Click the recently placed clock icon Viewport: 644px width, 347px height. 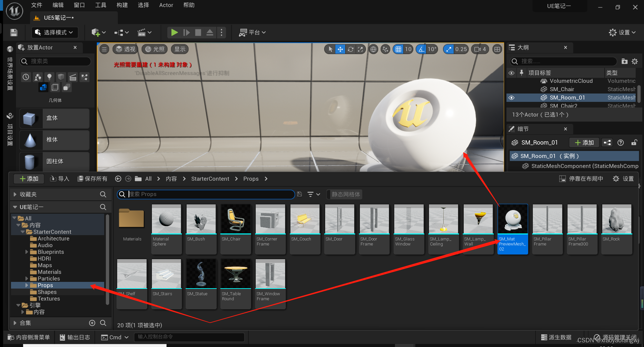pyautogui.click(x=26, y=77)
